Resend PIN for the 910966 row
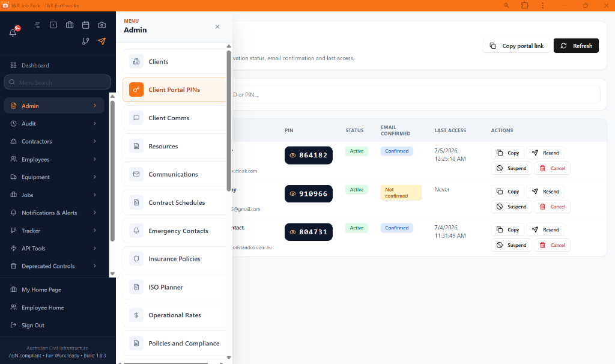Screen dimensions: 615x364 point(545,192)
